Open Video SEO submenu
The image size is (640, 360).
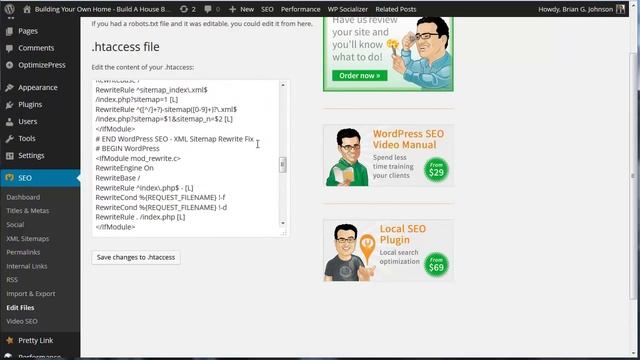pyautogui.click(x=22, y=321)
